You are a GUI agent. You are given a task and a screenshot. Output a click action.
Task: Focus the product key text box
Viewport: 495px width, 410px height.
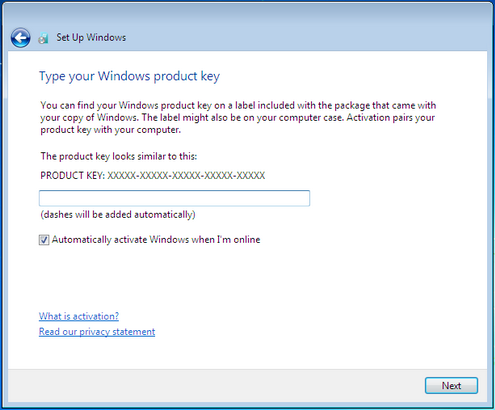tap(174, 198)
